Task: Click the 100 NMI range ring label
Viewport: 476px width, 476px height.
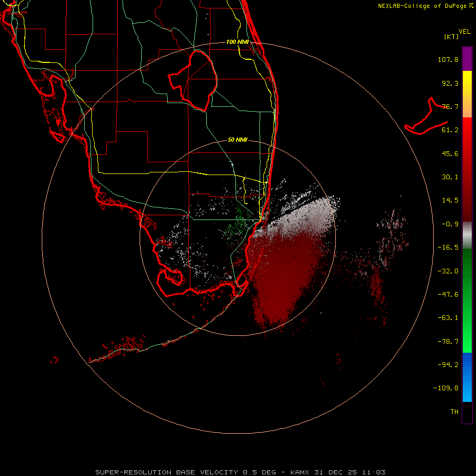Action: (x=237, y=42)
